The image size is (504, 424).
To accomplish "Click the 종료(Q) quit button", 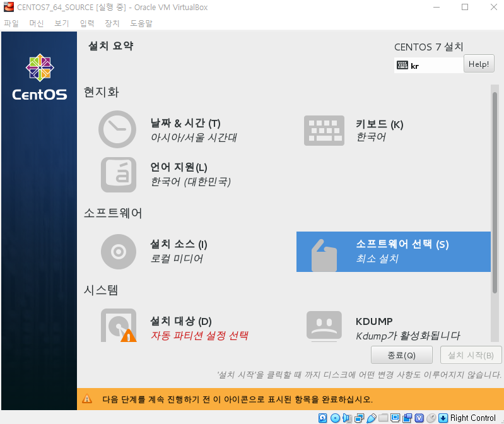I will pos(401,355).
